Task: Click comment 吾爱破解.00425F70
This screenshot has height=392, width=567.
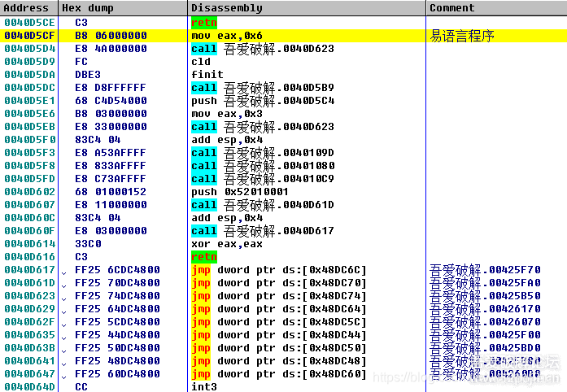Action: pyautogui.click(x=486, y=270)
